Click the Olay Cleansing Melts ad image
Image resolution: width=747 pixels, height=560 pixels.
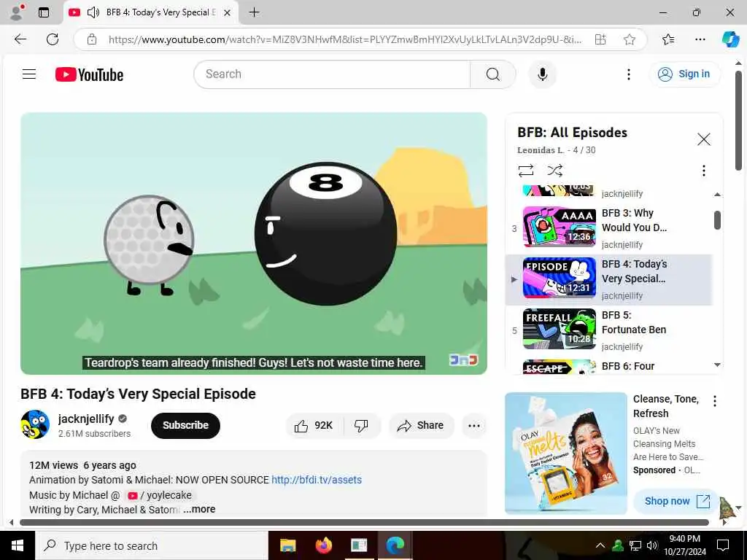click(566, 453)
